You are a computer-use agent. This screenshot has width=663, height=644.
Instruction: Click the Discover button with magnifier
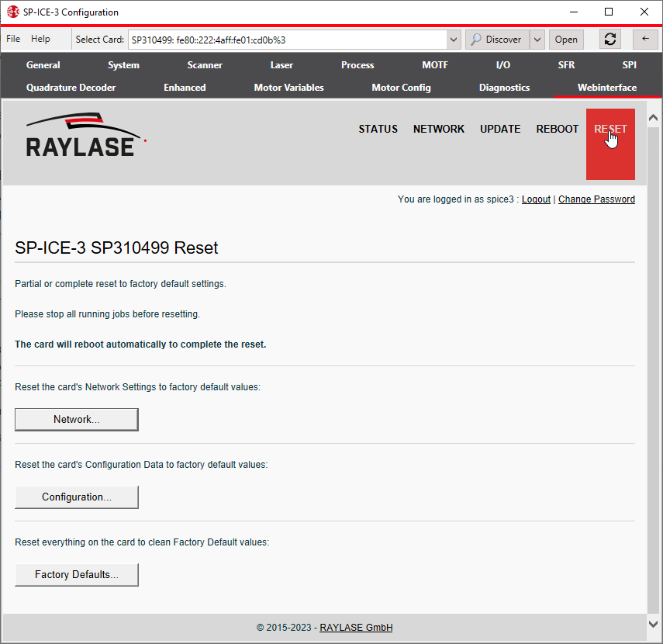497,40
